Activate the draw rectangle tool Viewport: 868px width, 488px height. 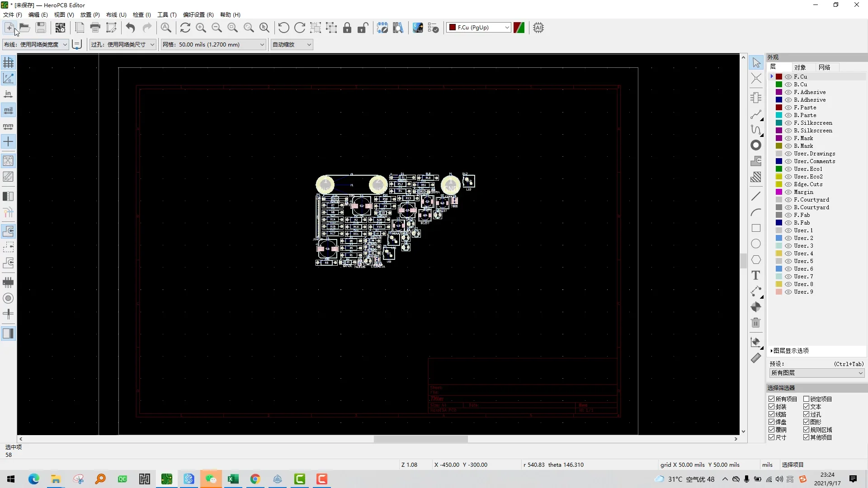tap(756, 228)
